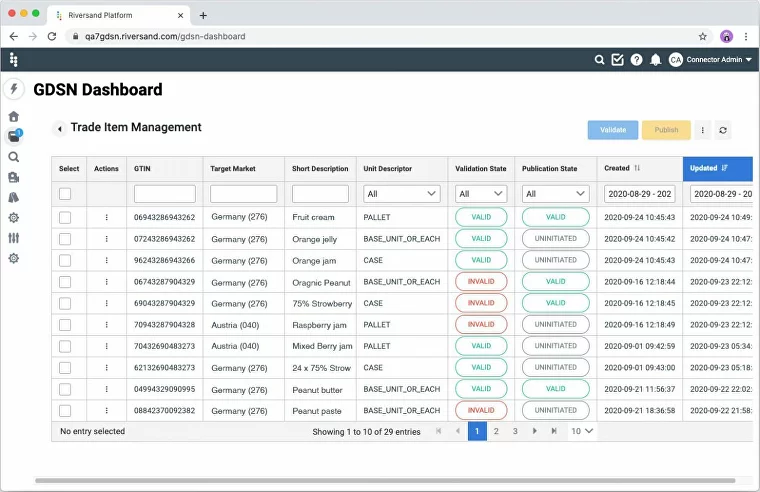Image resolution: width=760 pixels, height=492 pixels.
Task: Select the Mixed Berry jam row checkbox
Action: tap(65, 347)
